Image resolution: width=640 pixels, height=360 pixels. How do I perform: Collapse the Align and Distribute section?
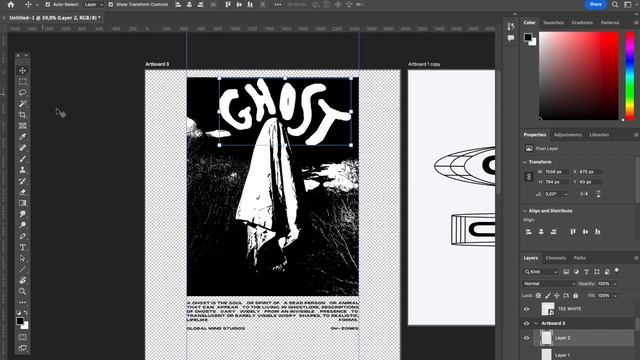pos(525,211)
